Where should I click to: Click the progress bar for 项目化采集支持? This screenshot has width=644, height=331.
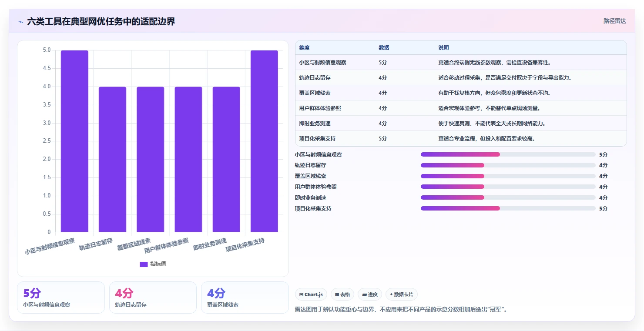pyautogui.click(x=508, y=208)
